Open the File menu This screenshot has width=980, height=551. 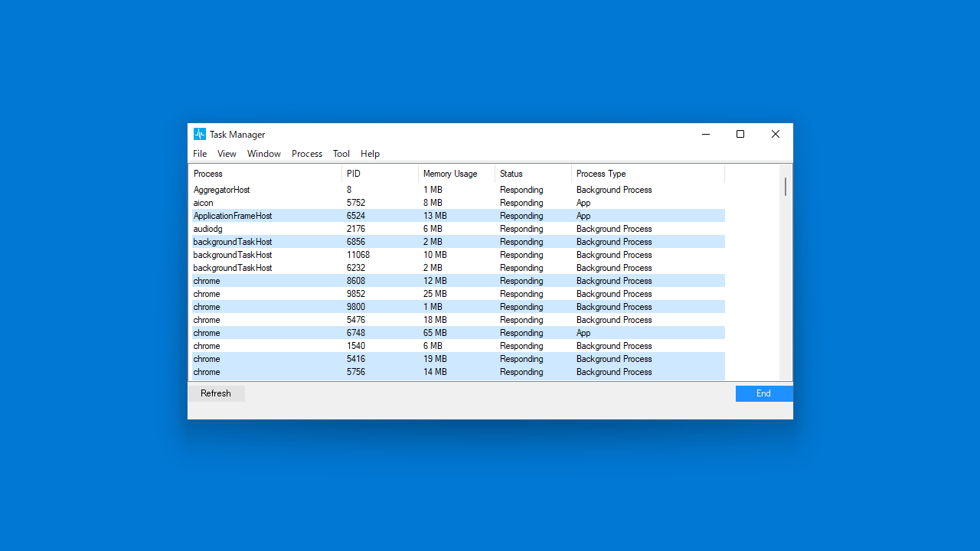pyautogui.click(x=200, y=154)
